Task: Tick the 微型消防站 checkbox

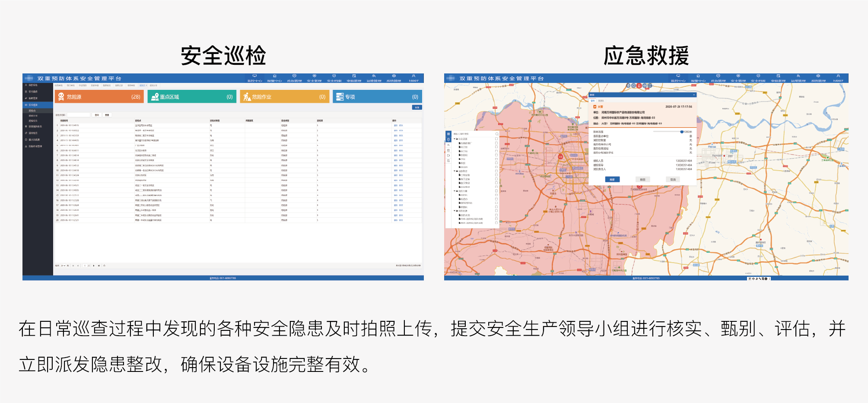Action: [x=496, y=203]
